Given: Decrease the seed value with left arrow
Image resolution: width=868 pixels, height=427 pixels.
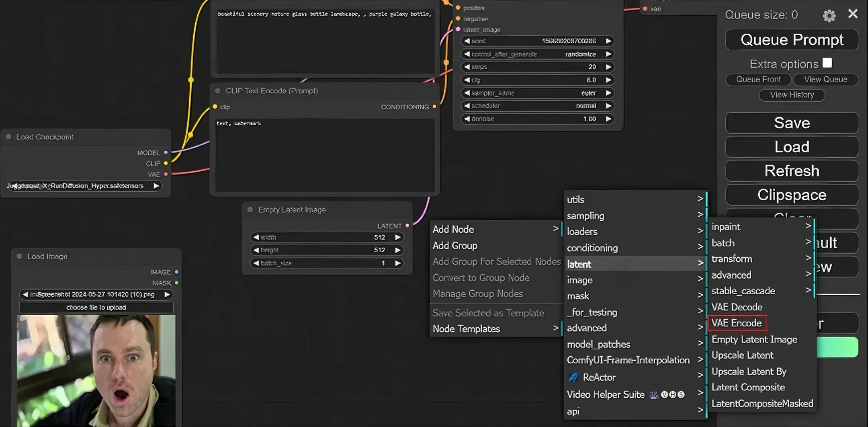Looking at the screenshot, I should (467, 41).
